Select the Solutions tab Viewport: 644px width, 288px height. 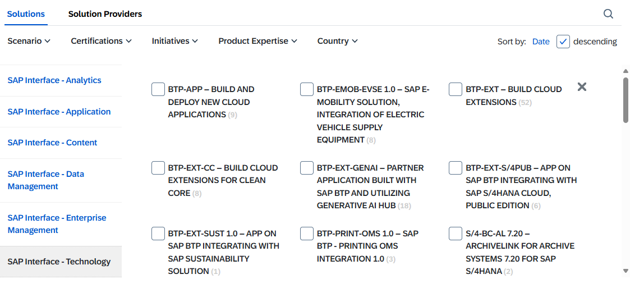coord(26,14)
